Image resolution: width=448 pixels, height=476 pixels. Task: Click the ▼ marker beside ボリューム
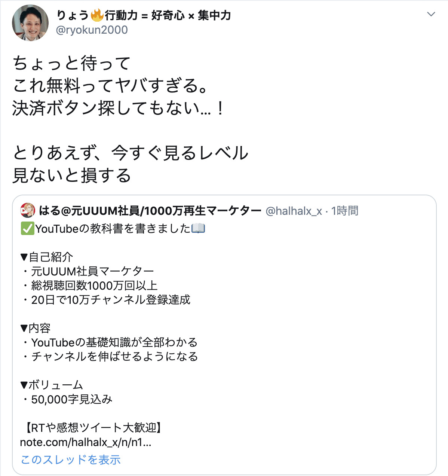click(23, 384)
